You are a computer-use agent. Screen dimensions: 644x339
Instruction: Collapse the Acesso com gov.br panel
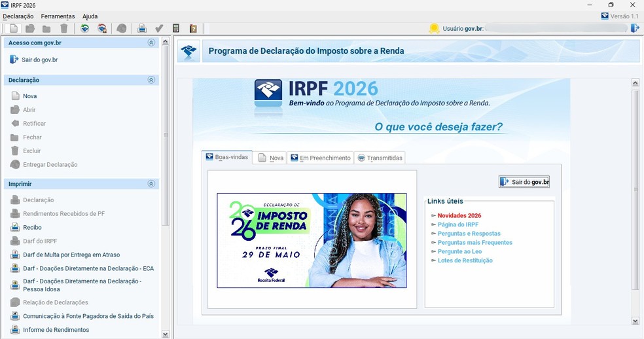(151, 43)
